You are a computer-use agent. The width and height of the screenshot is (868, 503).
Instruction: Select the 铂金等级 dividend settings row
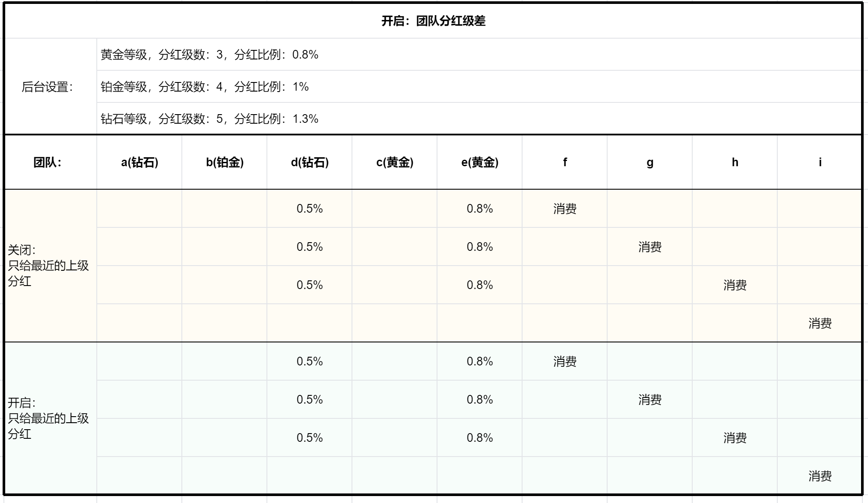(205, 87)
